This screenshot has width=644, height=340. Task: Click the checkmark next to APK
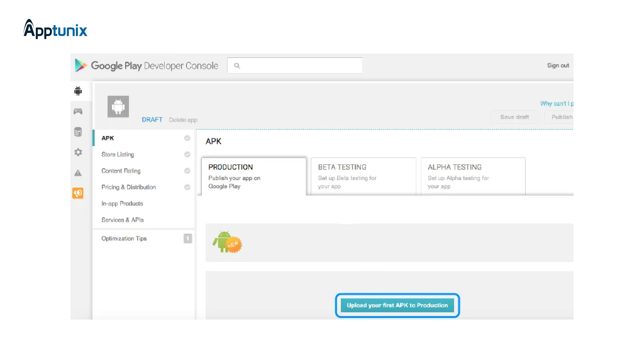[x=187, y=138]
